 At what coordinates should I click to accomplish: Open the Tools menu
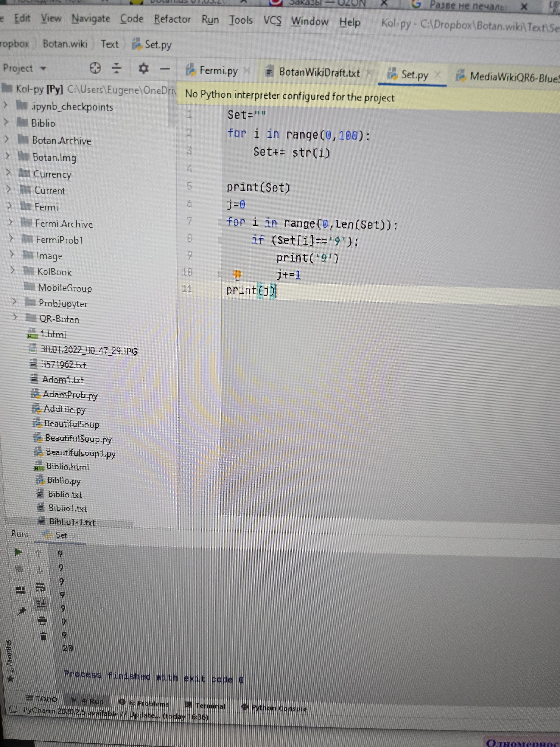click(241, 20)
